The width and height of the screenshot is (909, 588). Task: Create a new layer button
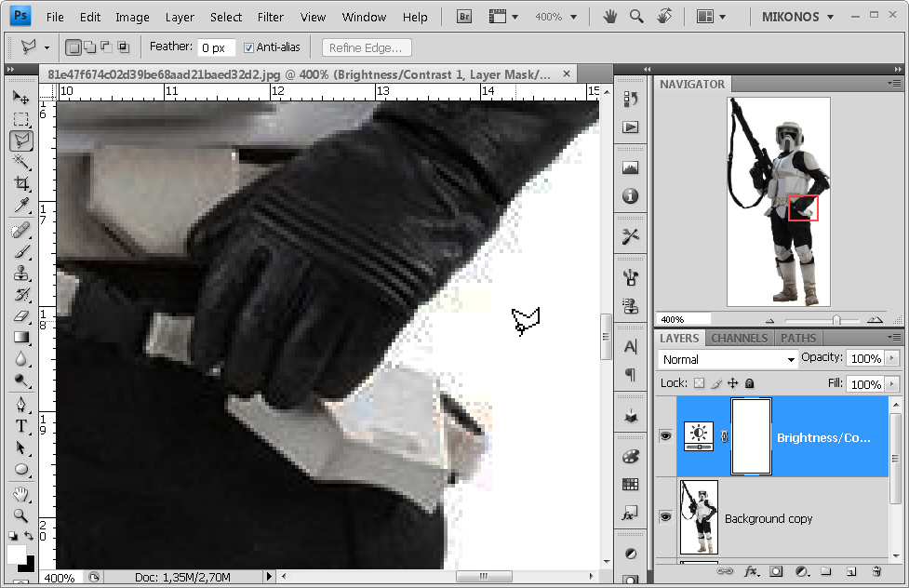(x=851, y=572)
